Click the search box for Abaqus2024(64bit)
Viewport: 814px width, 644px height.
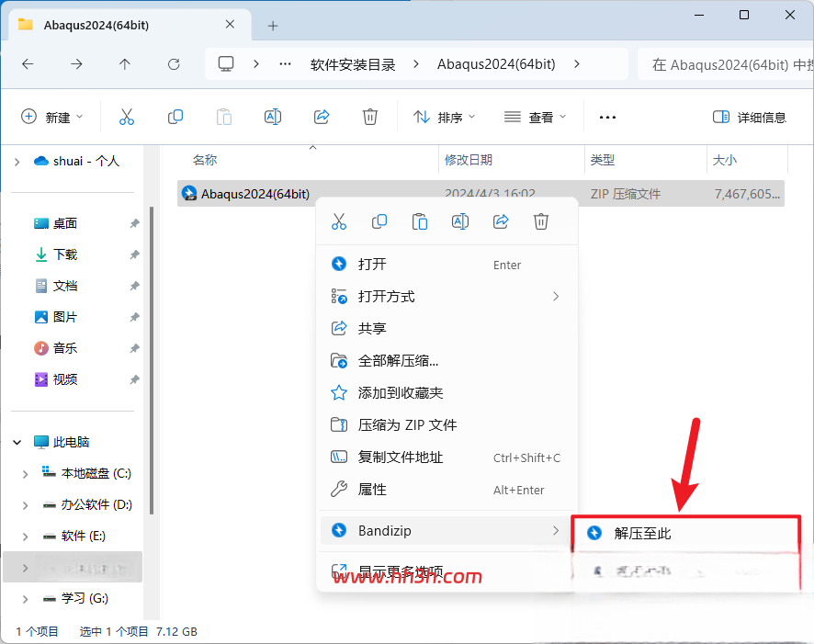[726, 64]
